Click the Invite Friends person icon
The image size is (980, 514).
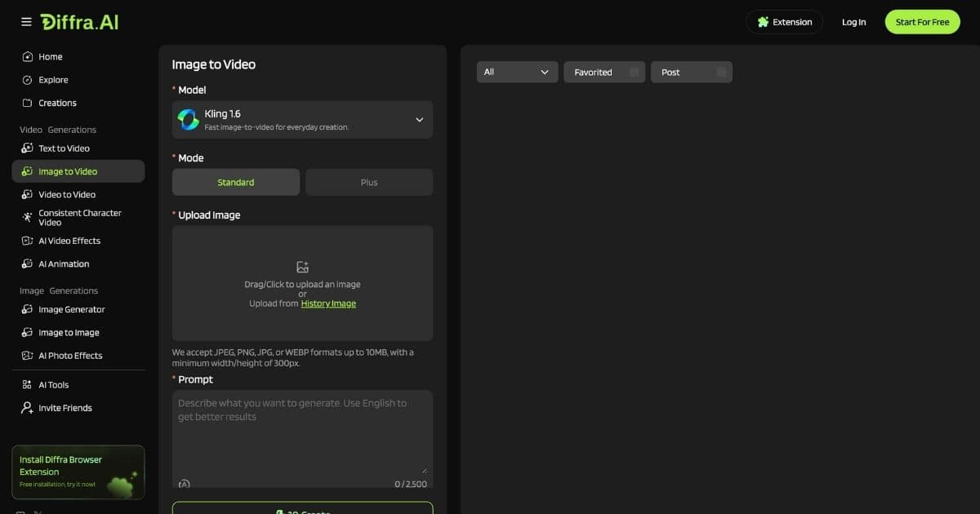coord(27,408)
